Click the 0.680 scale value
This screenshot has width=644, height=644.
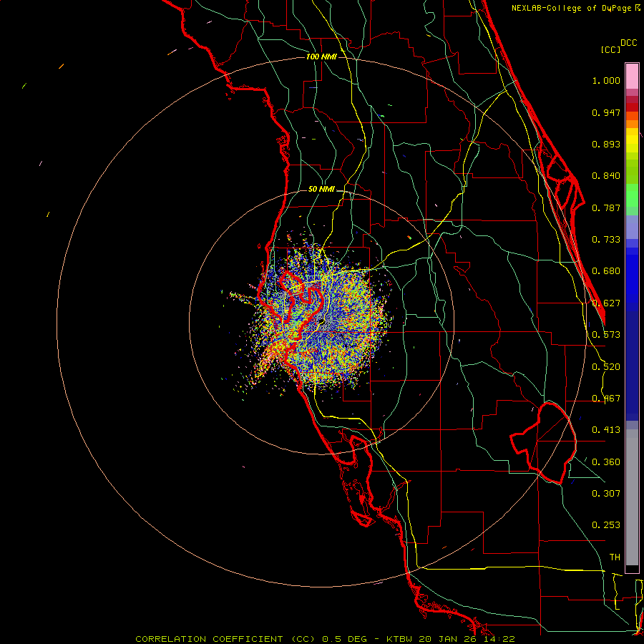[x=606, y=271]
